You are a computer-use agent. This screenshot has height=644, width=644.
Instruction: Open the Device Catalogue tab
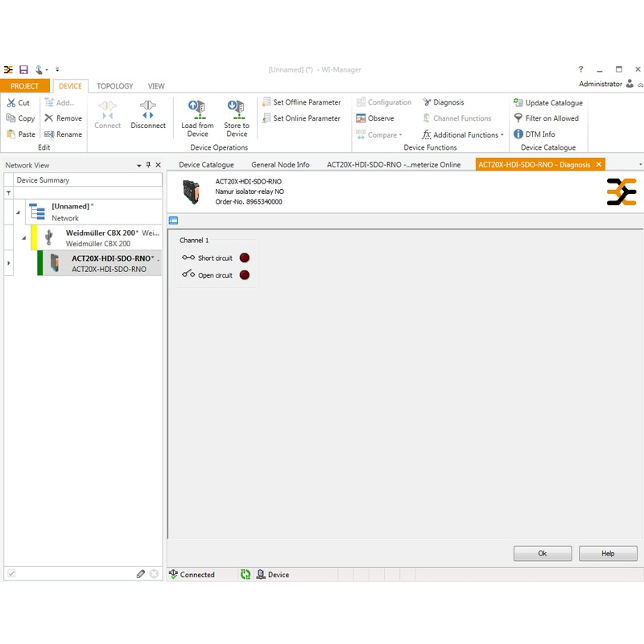pos(206,165)
